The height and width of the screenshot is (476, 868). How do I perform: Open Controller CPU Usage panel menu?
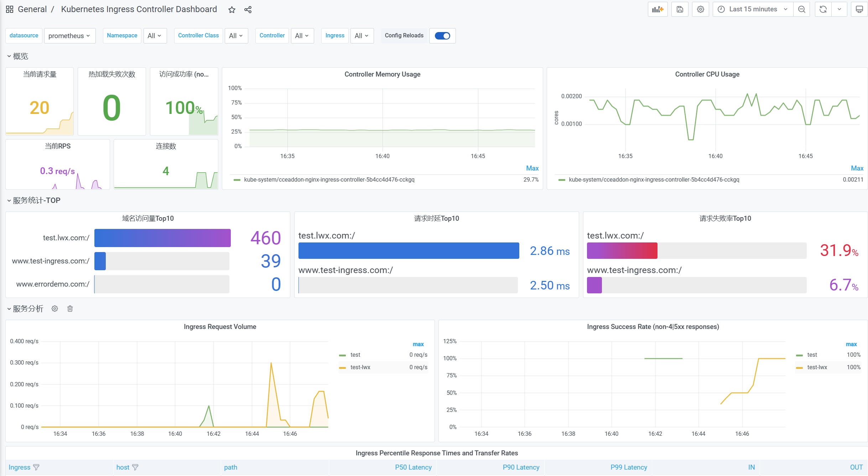click(707, 74)
